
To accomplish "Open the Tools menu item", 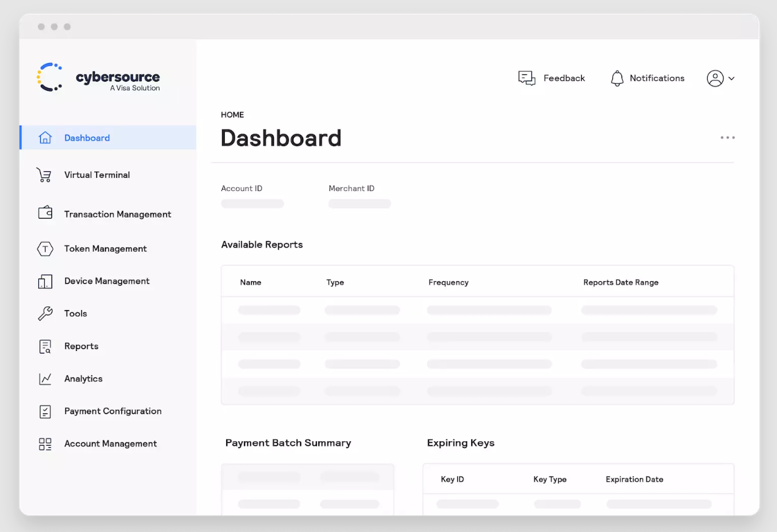I will (76, 313).
